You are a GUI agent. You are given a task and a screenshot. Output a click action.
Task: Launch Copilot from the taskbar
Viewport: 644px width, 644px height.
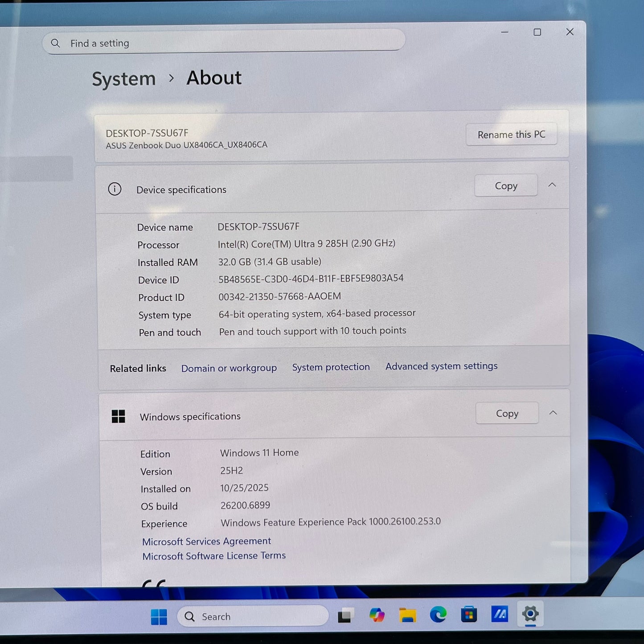[377, 615]
